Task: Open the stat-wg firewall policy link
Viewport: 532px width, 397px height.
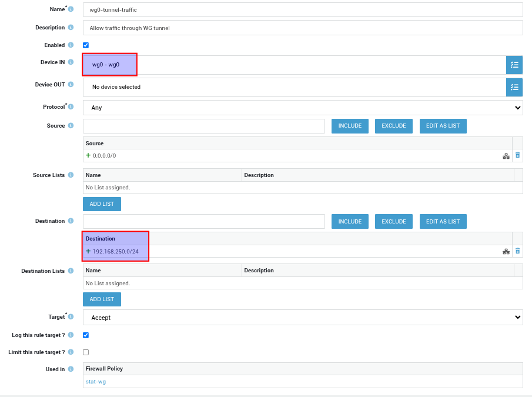Action: (96, 382)
